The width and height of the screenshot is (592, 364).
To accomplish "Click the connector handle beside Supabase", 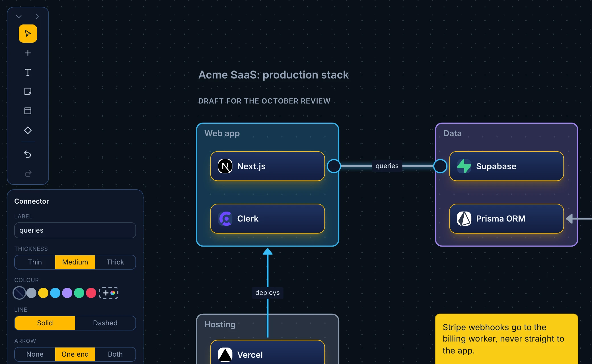I will tap(440, 166).
